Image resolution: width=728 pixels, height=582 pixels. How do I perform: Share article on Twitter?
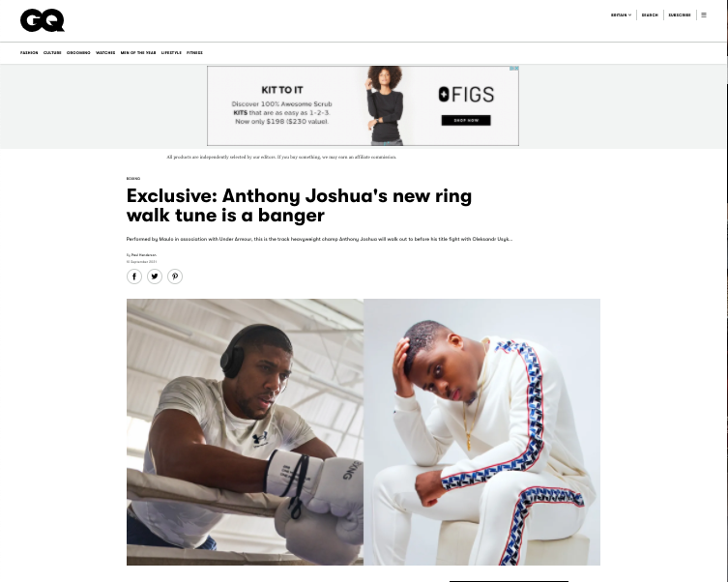coord(155,276)
